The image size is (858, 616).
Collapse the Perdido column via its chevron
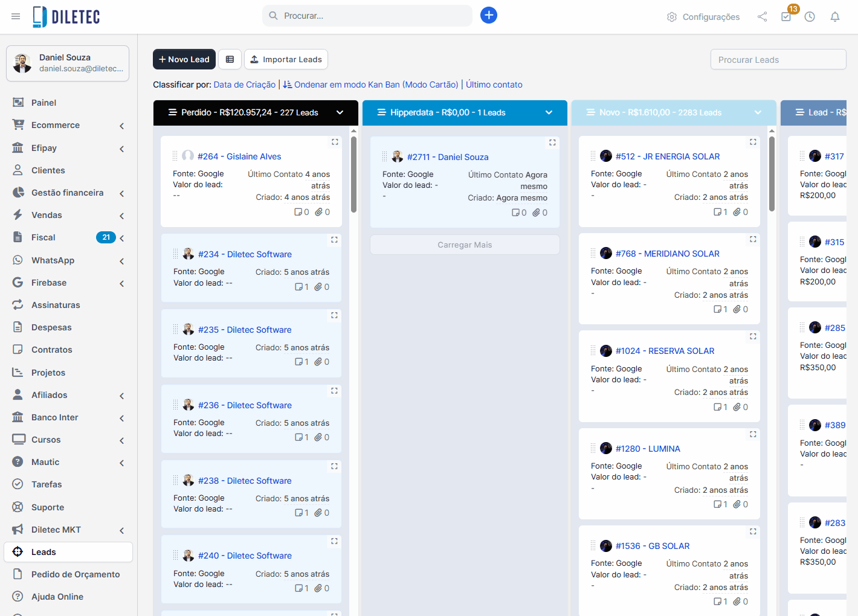coord(340,112)
